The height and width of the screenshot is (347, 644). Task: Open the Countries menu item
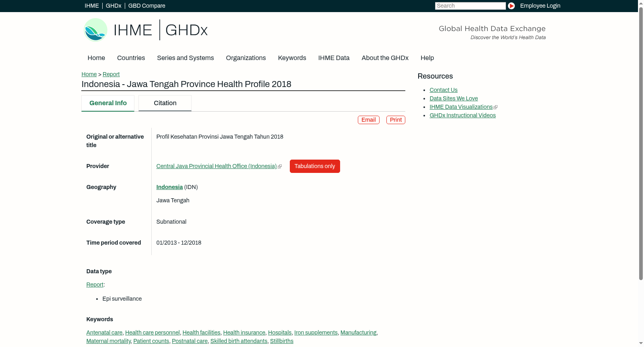tap(131, 58)
